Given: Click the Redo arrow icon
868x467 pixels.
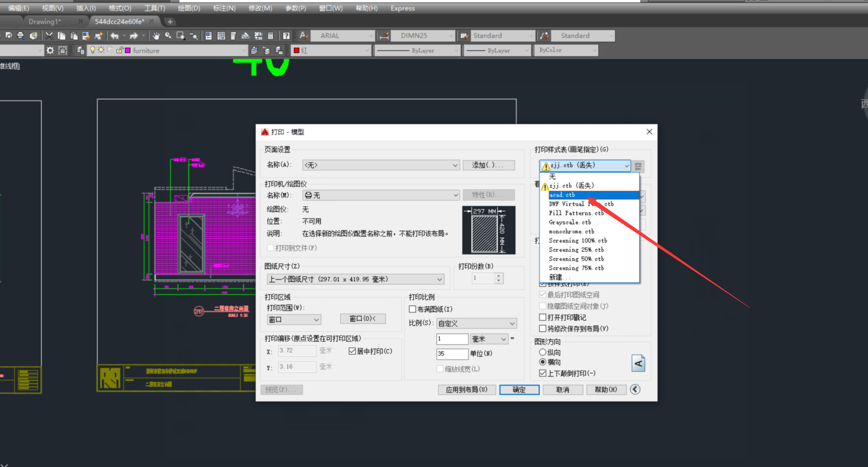Looking at the screenshot, I should coord(134,36).
